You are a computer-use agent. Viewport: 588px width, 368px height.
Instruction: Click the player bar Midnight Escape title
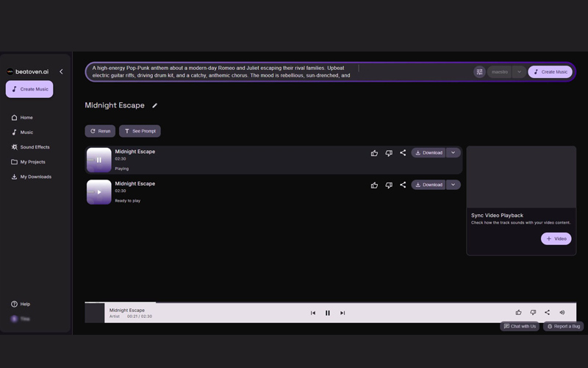click(x=126, y=310)
